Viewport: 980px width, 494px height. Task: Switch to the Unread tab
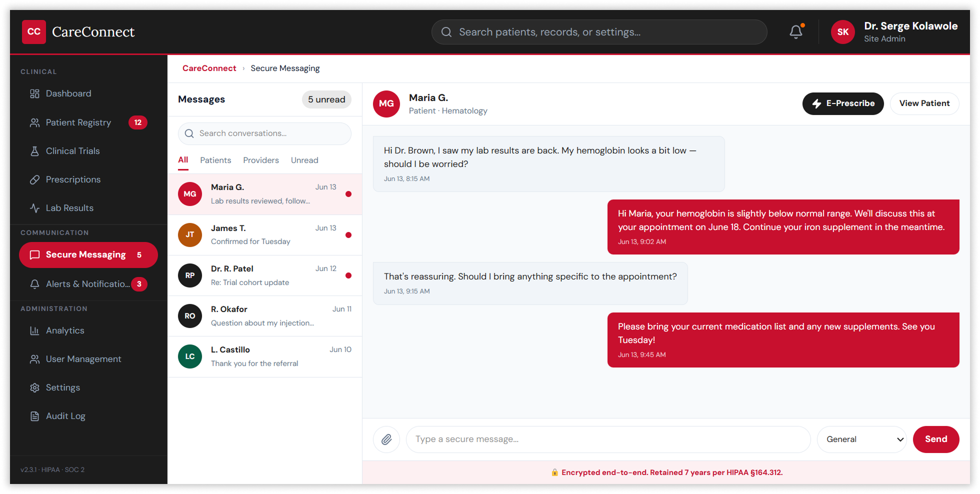pos(304,160)
